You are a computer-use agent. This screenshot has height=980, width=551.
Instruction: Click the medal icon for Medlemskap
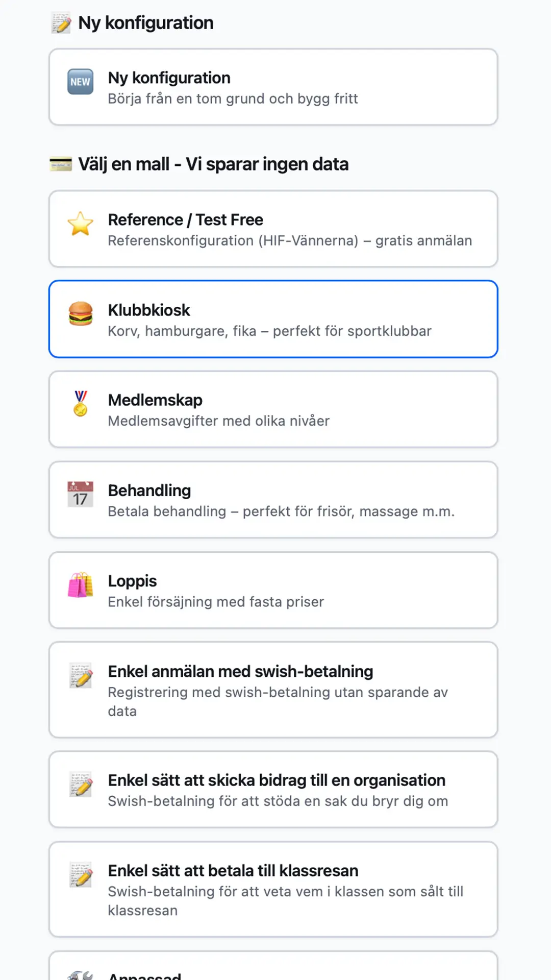click(81, 404)
